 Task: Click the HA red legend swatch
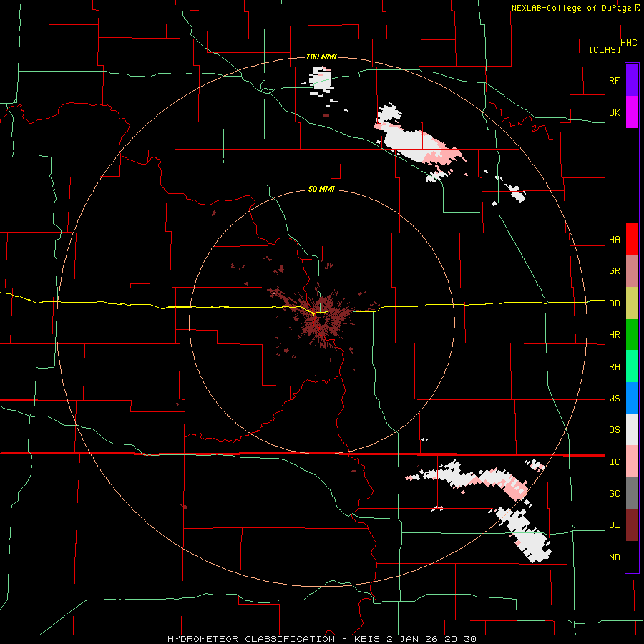click(x=632, y=239)
